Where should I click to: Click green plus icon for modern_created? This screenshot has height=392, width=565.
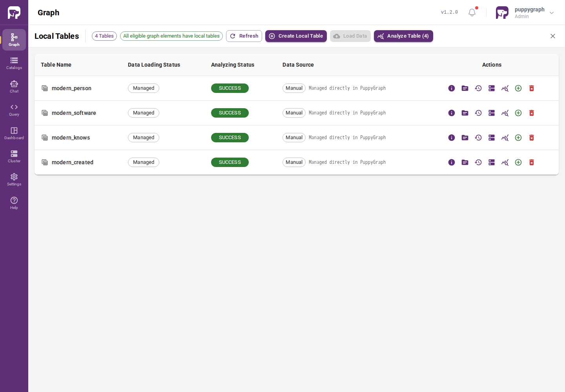[518, 162]
